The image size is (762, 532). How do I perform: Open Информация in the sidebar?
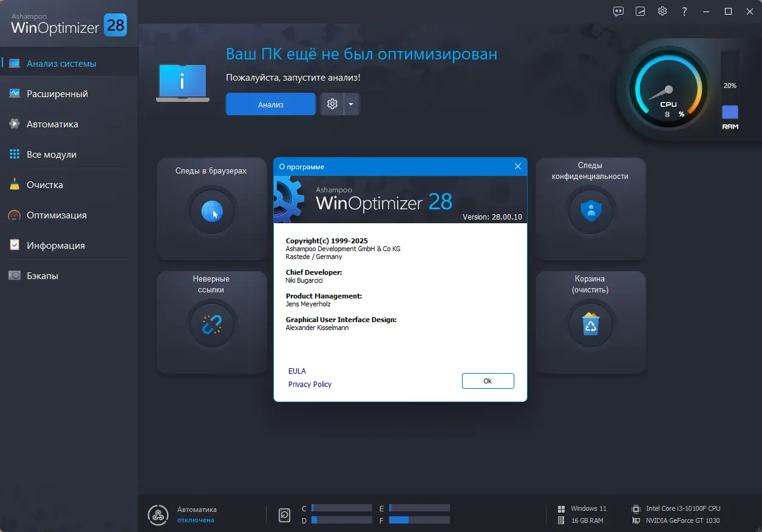[69, 245]
